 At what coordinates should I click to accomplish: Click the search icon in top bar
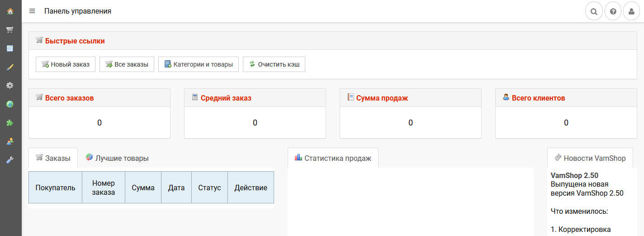594,11
